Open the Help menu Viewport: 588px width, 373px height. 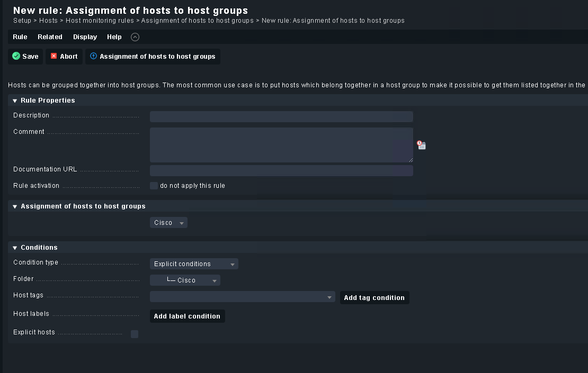pyautogui.click(x=114, y=37)
